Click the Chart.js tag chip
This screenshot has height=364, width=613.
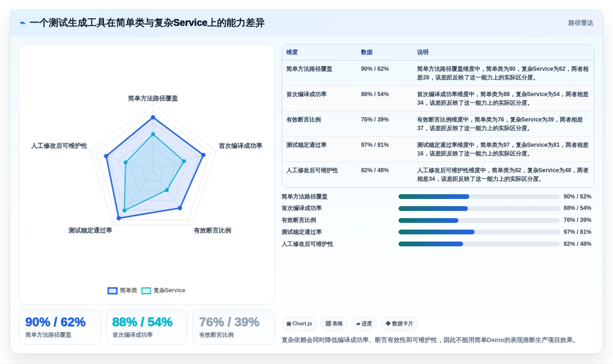click(299, 324)
